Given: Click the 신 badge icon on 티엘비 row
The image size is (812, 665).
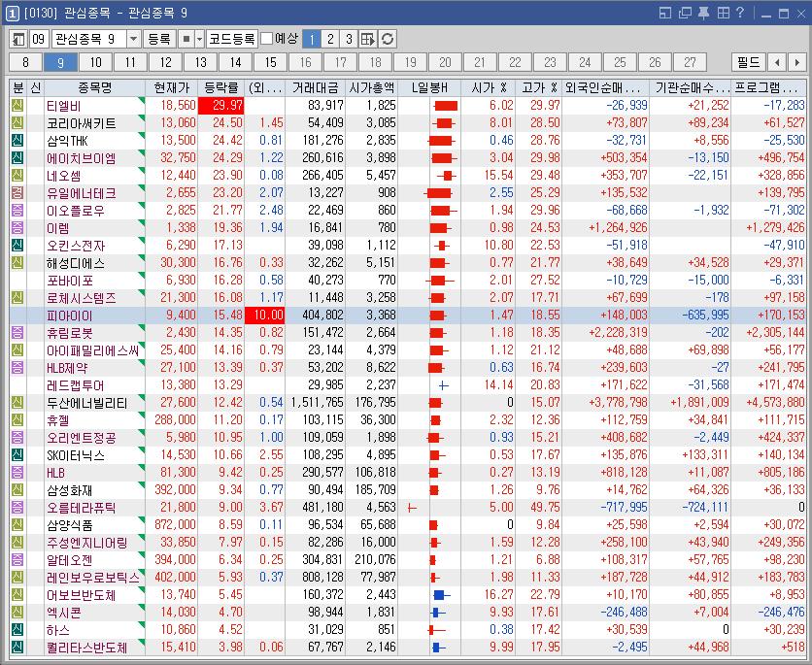Looking at the screenshot, I should click(x=17, y=106).
